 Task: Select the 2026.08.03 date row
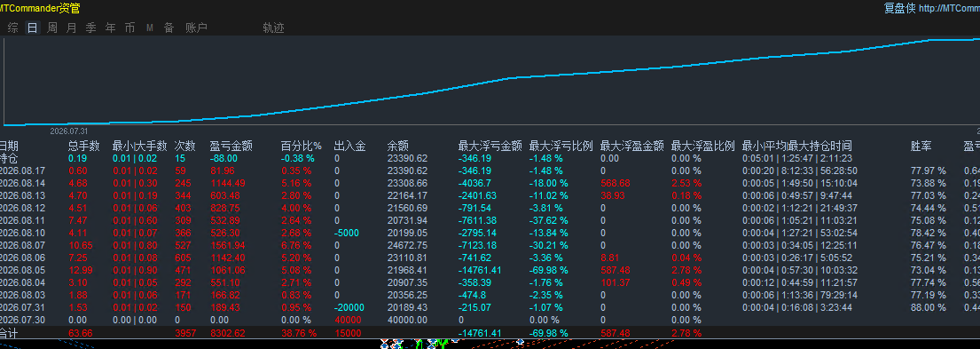coord(22,295)
